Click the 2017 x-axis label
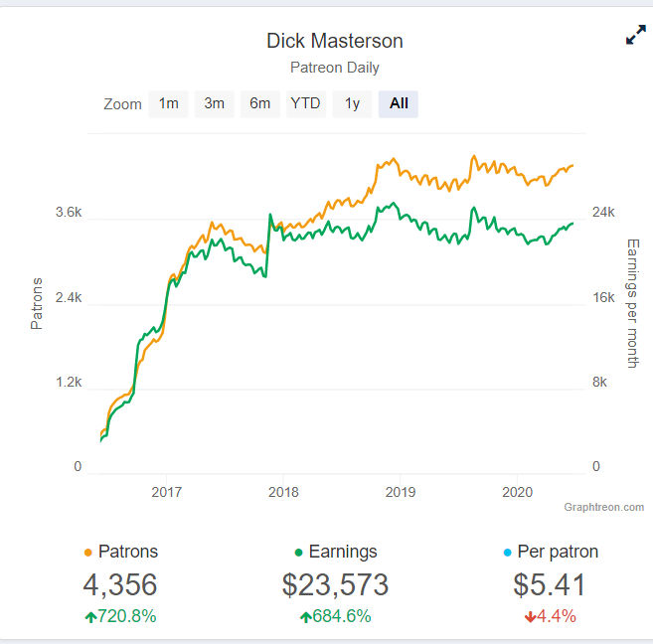The image size is (653, 644). tap(167, 492)
